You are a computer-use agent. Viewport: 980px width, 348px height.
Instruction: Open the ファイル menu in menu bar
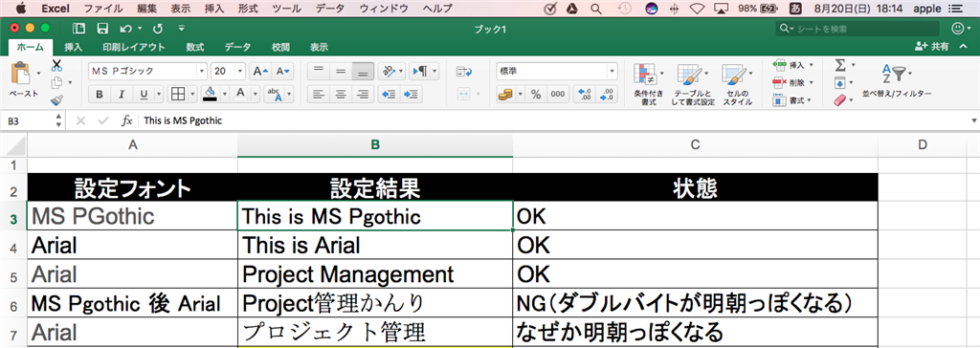pos(103,8)
